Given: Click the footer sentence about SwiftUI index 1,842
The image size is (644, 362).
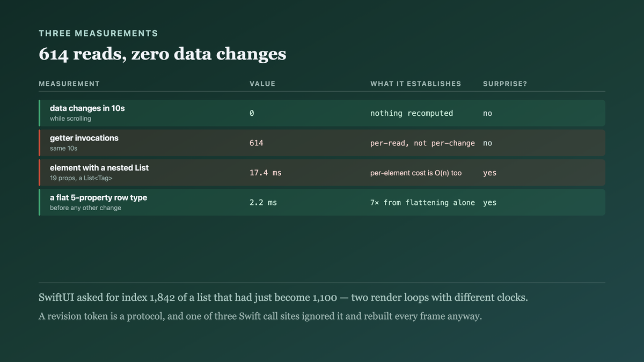Looking at the screenshot, I should click(283, 298).
